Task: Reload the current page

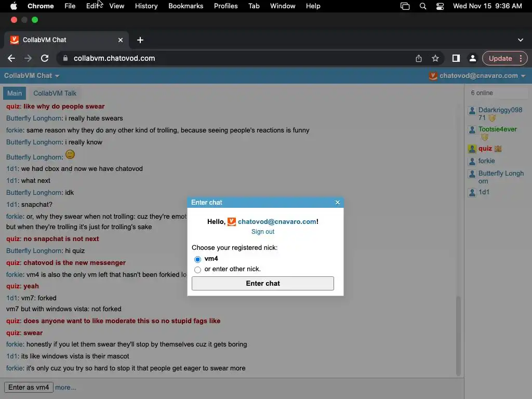Action: (45, 58)
